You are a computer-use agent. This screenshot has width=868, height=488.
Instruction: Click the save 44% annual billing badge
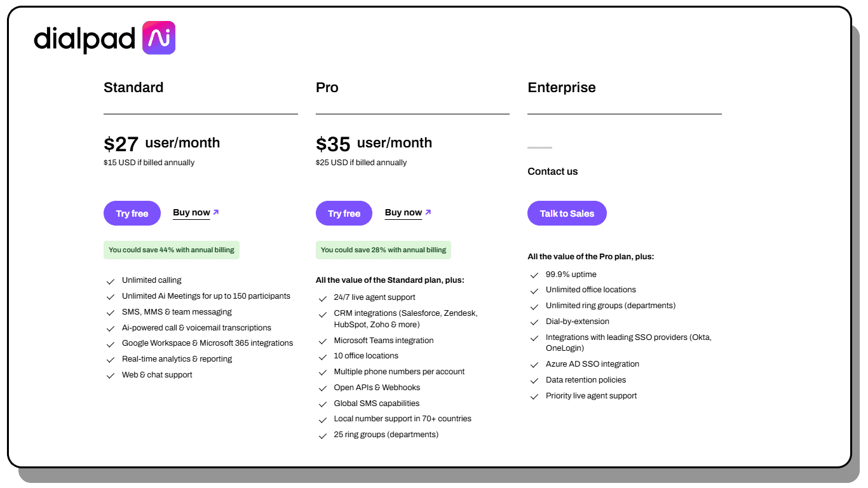click(x=172, y=250)
